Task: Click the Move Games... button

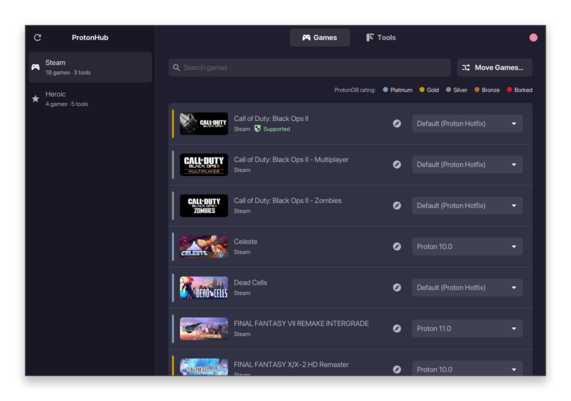Action: pos(494,67)
